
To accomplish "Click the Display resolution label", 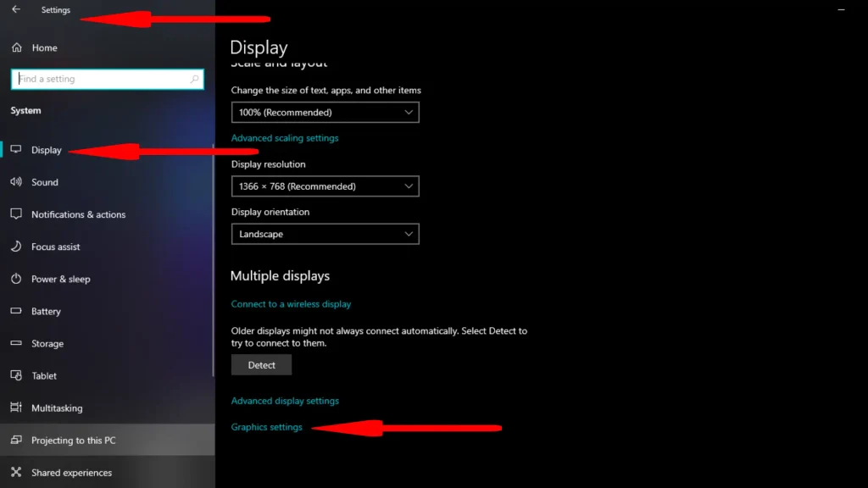I will coord(268,164).
